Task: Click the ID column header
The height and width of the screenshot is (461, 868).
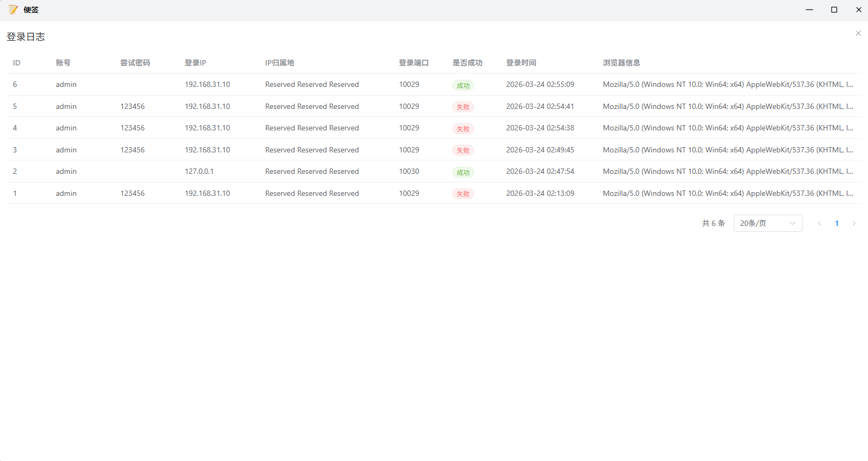Action: (x=17, y=63)
